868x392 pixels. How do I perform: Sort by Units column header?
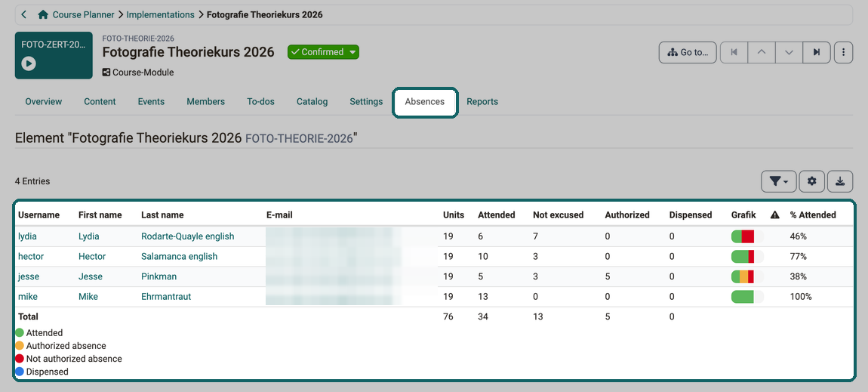[454, 215]
